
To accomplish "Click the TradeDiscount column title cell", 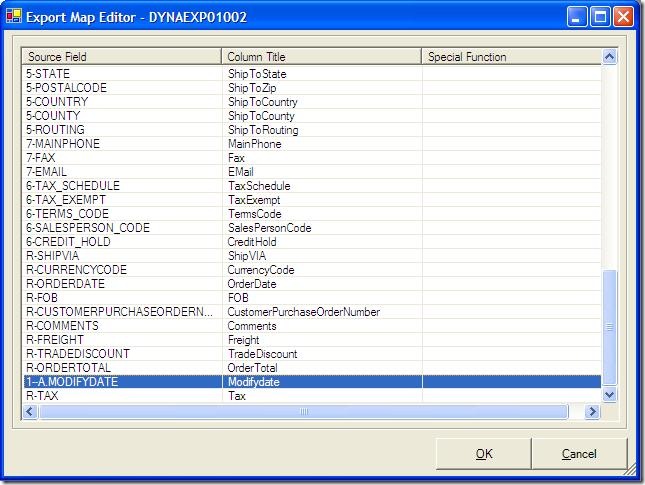I will (x=322, y=353).
